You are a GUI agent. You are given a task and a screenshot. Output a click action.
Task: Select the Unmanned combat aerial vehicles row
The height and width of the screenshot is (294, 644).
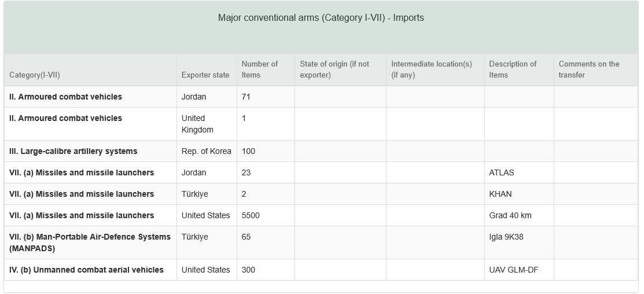321,270
